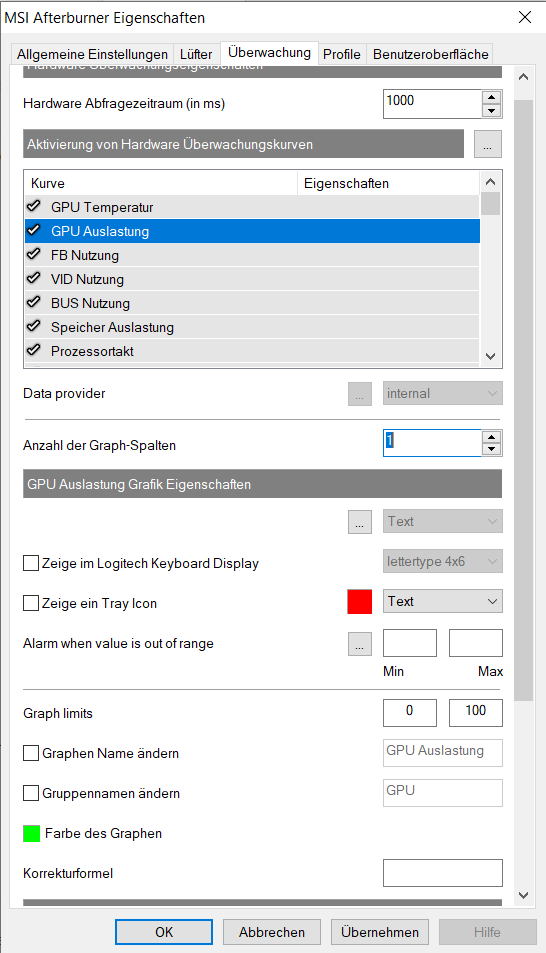Image resolution: width=546 pixels, height=953 pixels.
Task: Click the OK button
Action: click(x=164, y=932)
